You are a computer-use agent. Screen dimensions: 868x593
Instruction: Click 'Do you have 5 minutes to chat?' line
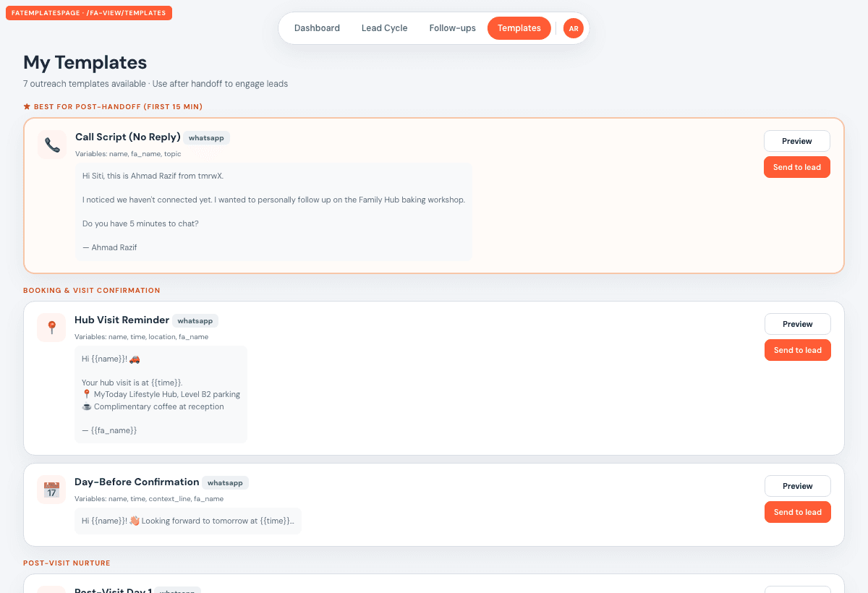140,223
